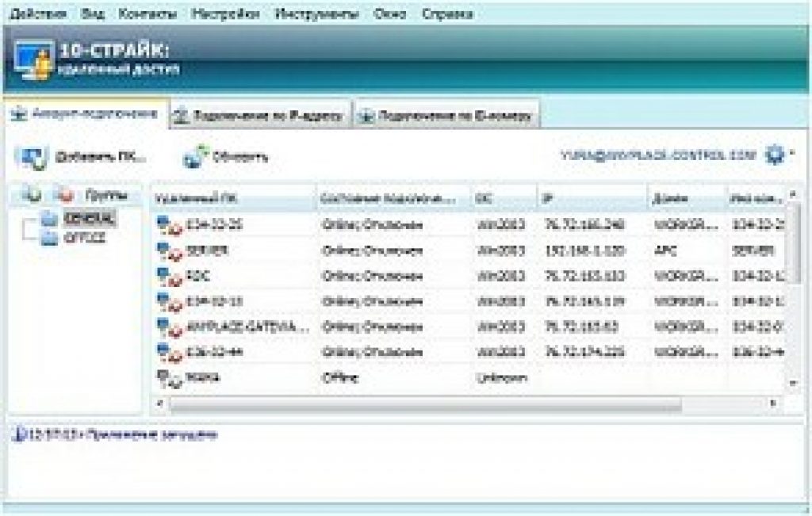Switch to Подключение по IP-адресу tab
Screen dimensions: 812x516
click(x=260, y=115)
